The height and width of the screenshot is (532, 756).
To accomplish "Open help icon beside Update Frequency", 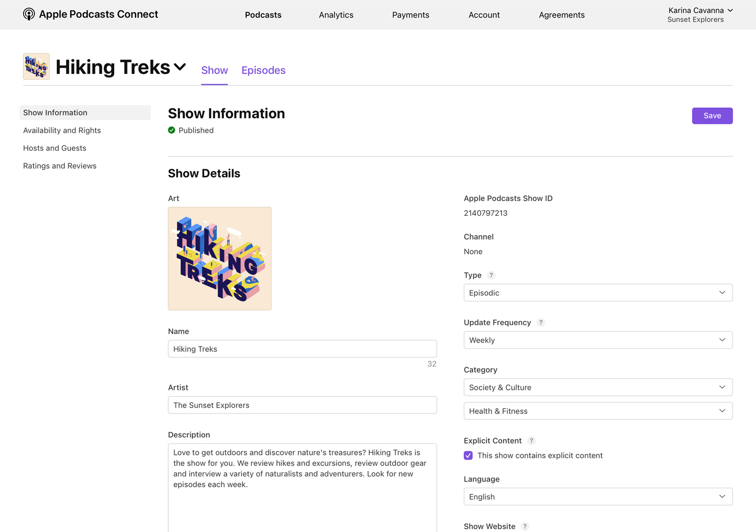I will pyautogui.click(x=541, y=322).
